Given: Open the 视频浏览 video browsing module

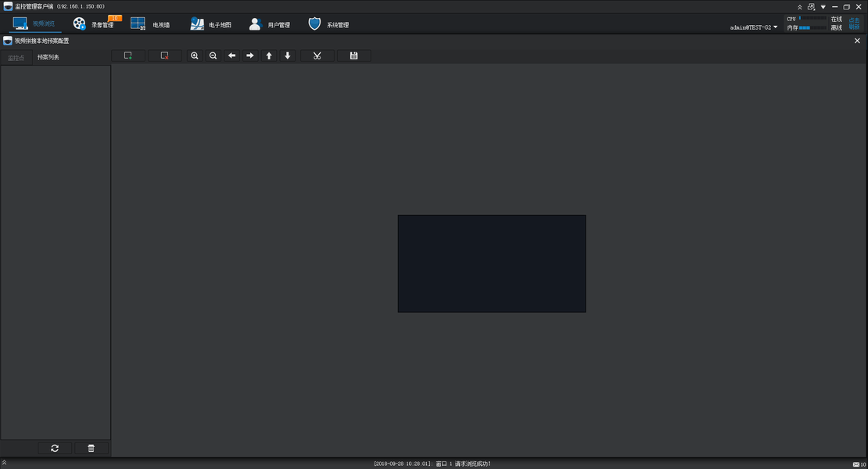Looking at the screenshot, I should click(34, 23).
